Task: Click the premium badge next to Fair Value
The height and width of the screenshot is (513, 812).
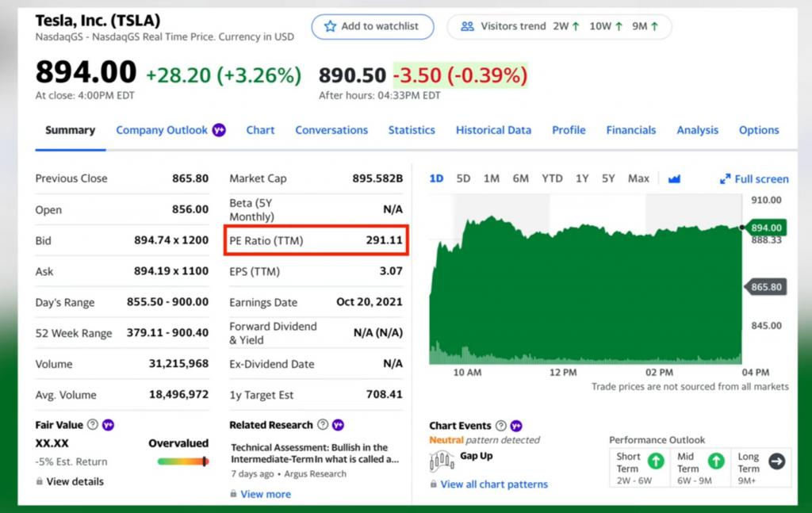Action: tap(108, 425)
